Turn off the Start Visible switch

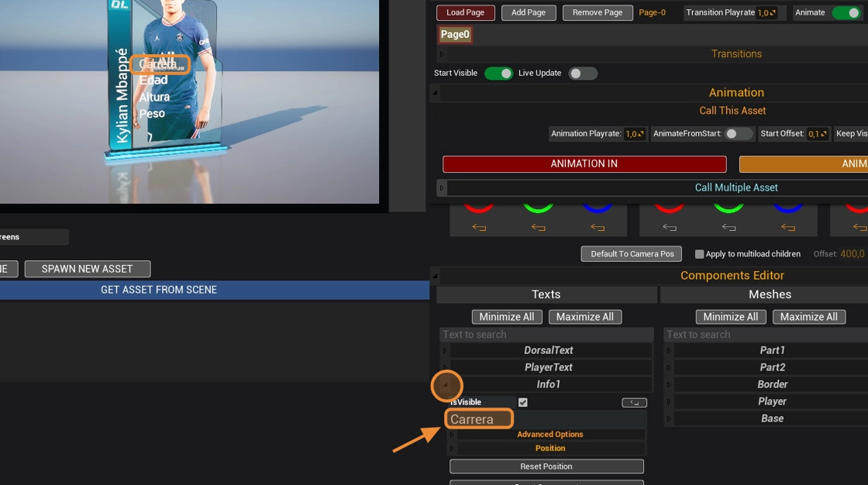(499, 74)
